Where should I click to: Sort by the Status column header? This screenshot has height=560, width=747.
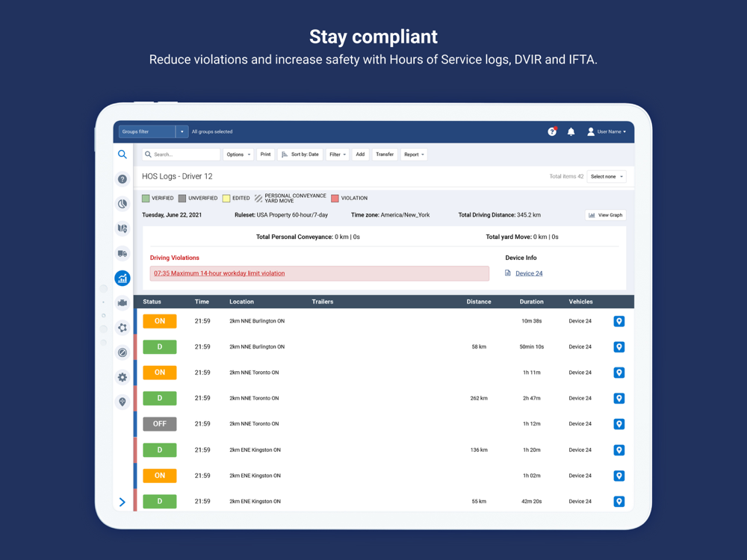click(x=152, y=302)
